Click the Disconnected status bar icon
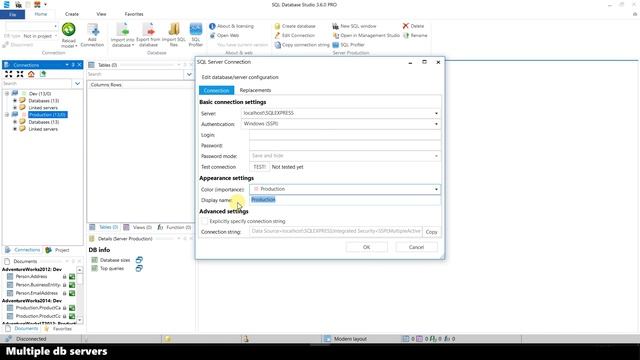640x360 pixels. 8,339
